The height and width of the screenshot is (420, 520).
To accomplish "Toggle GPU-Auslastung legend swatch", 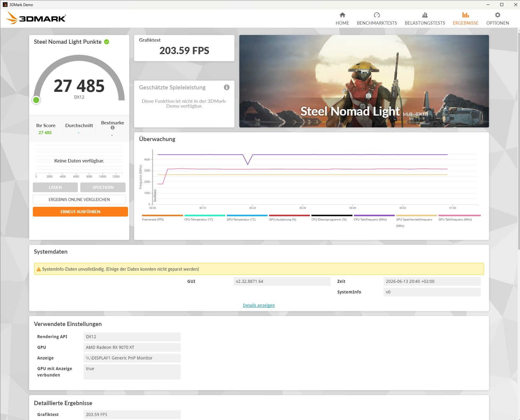I will point(289,215).
